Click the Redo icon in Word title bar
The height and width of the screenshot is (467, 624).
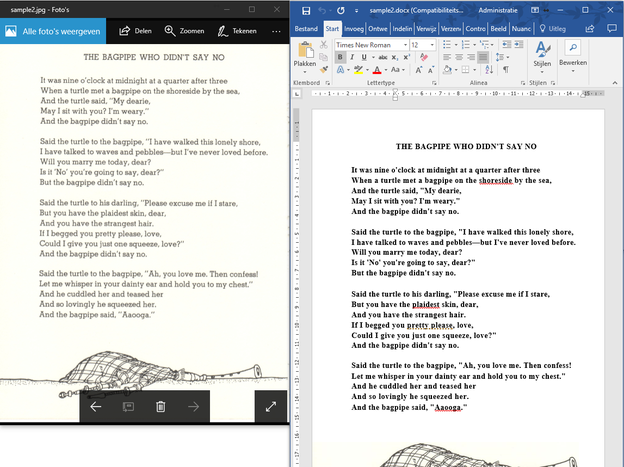coord(341,11)
